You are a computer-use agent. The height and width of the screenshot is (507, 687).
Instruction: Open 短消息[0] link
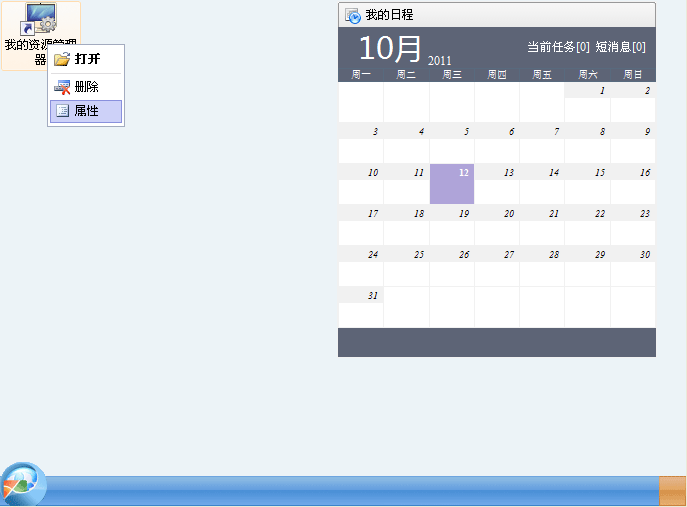(620, 47)
